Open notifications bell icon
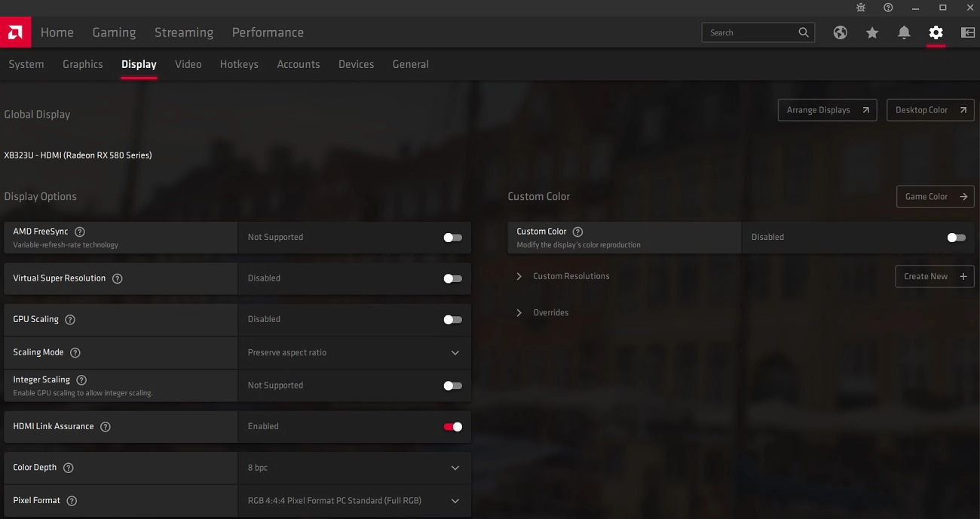 [904, 32]
